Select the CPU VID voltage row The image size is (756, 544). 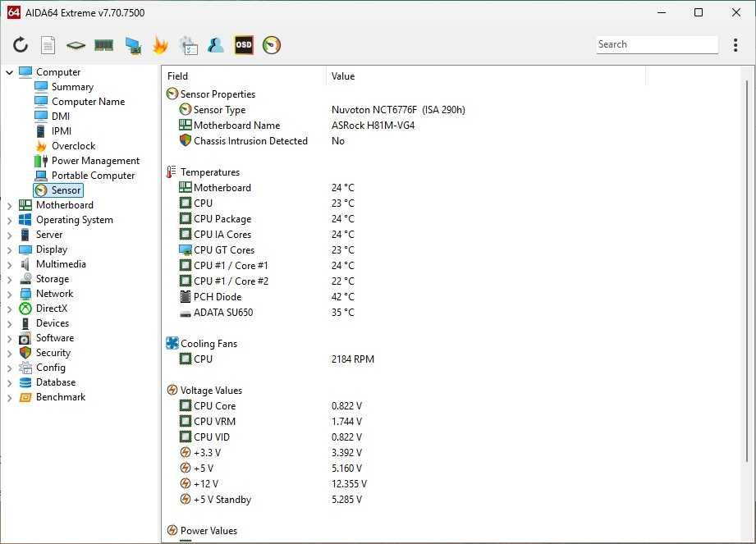(x=271, y=437)
